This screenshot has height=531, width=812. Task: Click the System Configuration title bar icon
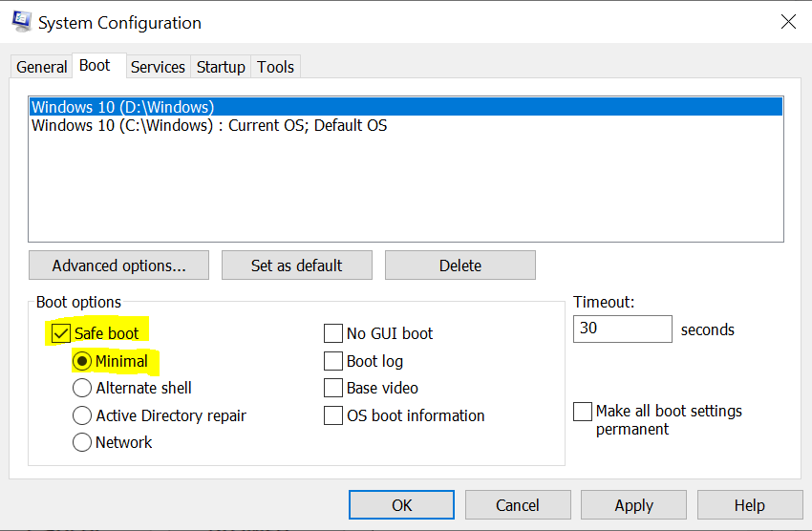coord(21,22)
